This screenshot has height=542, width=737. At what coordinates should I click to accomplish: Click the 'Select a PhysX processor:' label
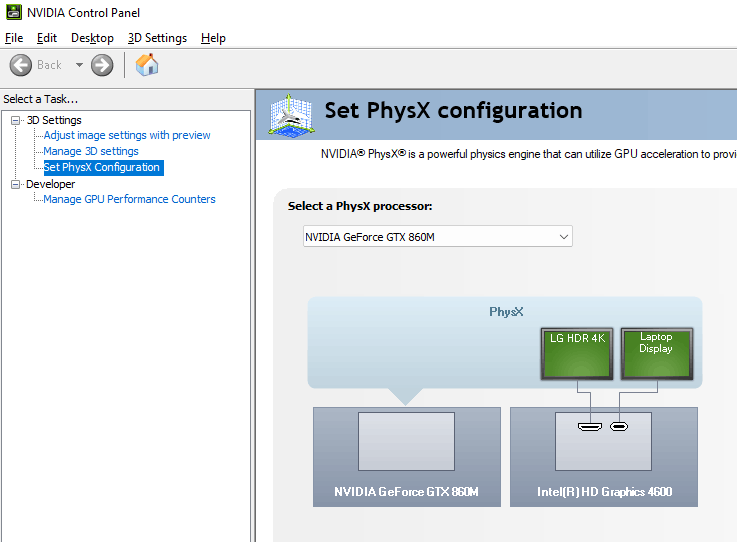coord(360,206)
